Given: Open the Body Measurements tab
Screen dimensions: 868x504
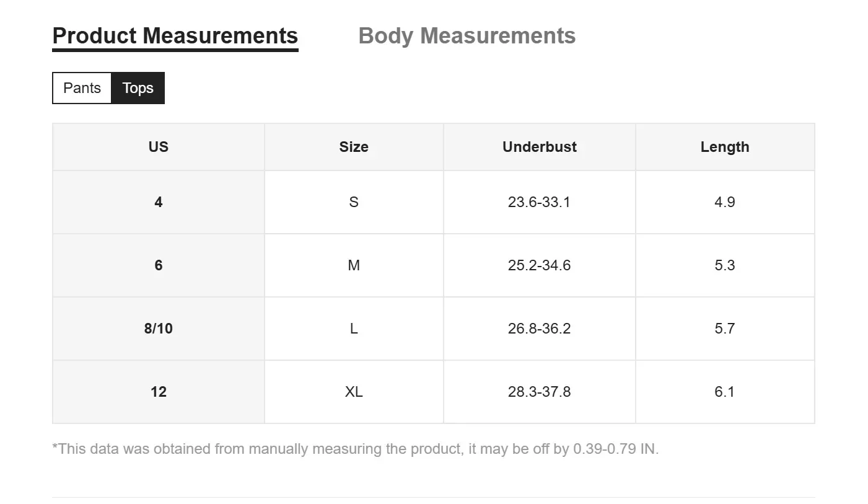Looking at the screenshot, I should click(x=467, y=36).
